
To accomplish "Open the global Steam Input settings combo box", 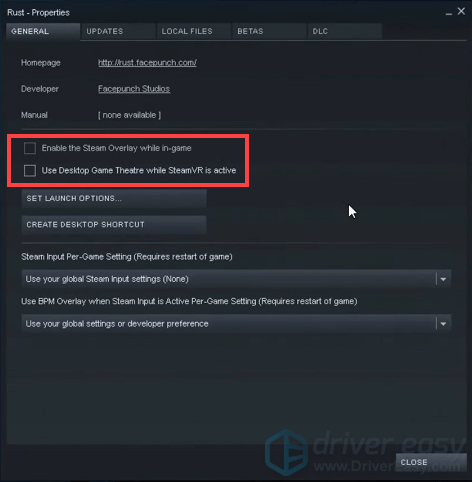I will pyautogui.click(x=236, y=279).
